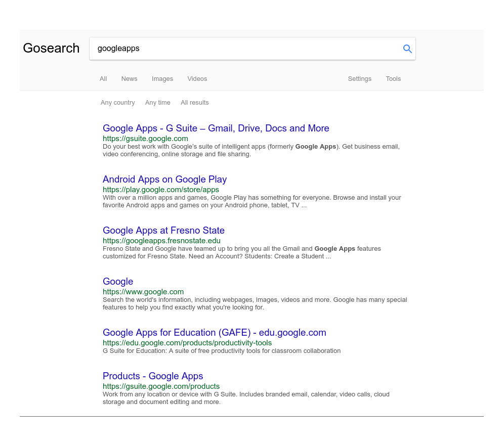
Task: Switch to the All tab
Action: pos(103,79)
